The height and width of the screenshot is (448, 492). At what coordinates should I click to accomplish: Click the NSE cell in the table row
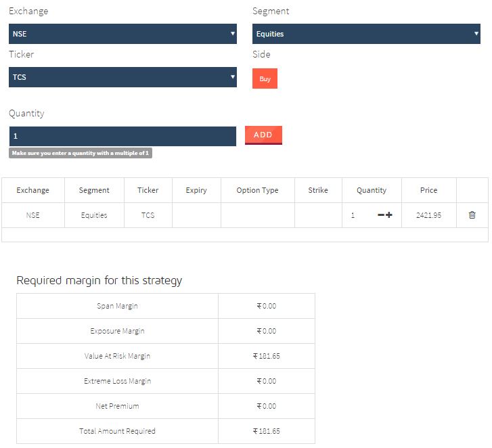pyautogui.click(x=32, y=215)
